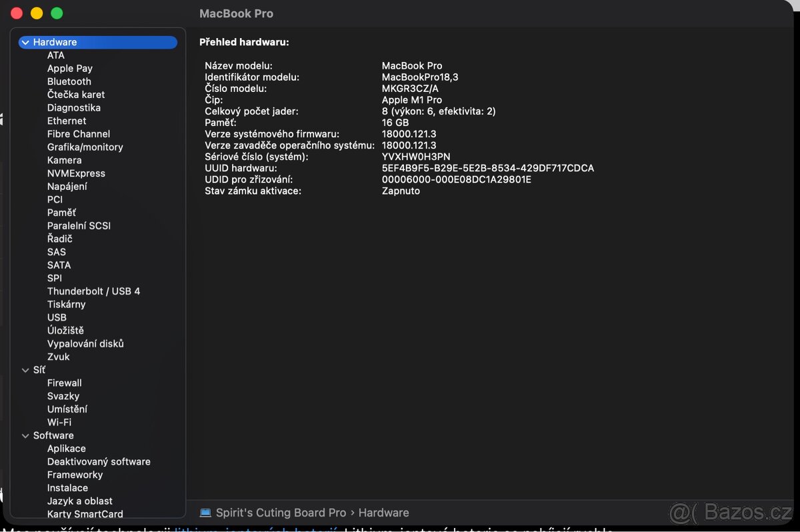Click the Přehled hardwaru heading
This screenshot has width=800, height=532.
click(x=244, y=42)
